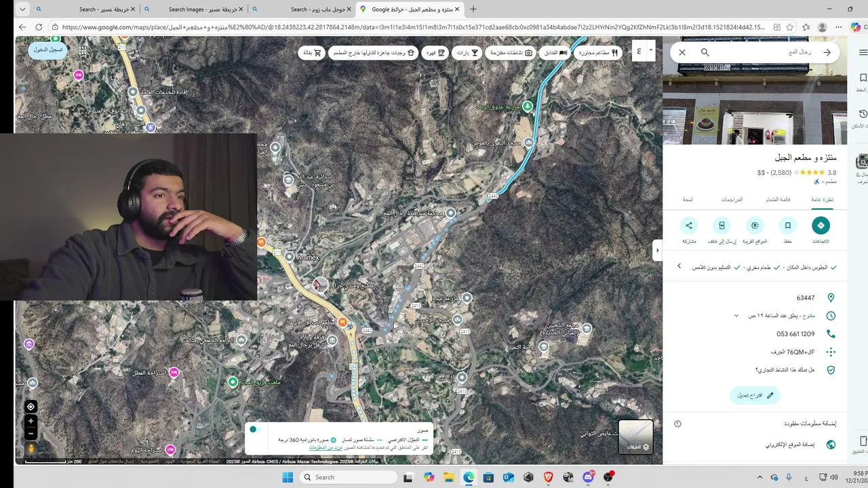
Task: Select the Things to do chip
Action: pyautogui.click(x=511, y=52)
